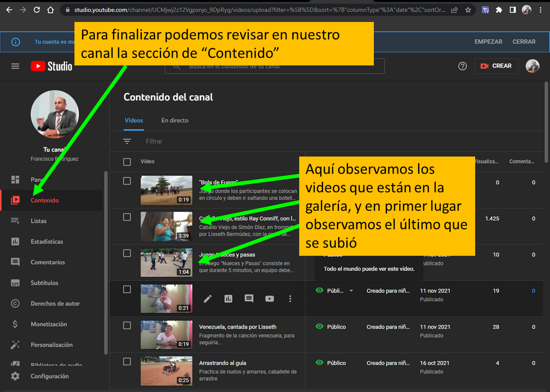Viewport: 550px width, 392px height.
Task: Click the info icon in the account banner
Action: [x=15, y=42]
